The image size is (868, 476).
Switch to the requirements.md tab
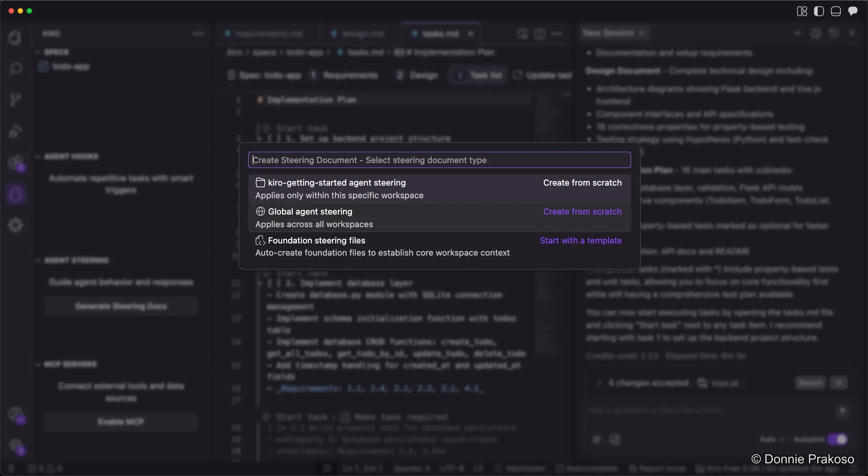269,33
